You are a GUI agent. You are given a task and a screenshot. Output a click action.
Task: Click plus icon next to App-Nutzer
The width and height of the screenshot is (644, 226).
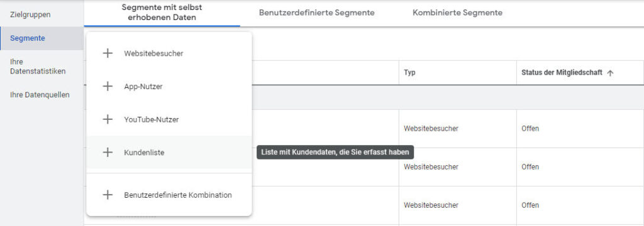107,87
